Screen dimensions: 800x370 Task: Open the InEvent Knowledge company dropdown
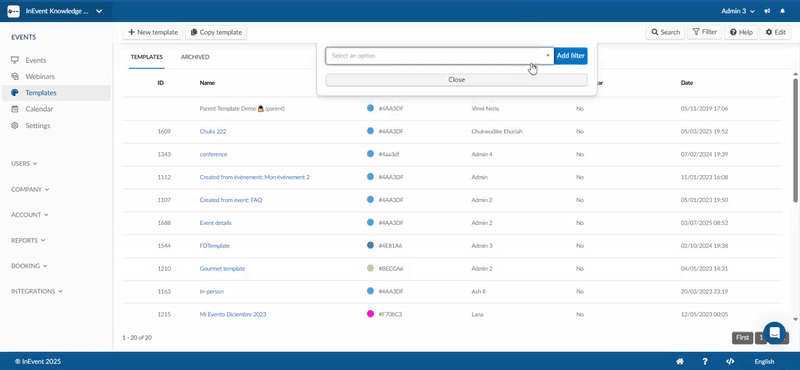(x=63, y=11)
